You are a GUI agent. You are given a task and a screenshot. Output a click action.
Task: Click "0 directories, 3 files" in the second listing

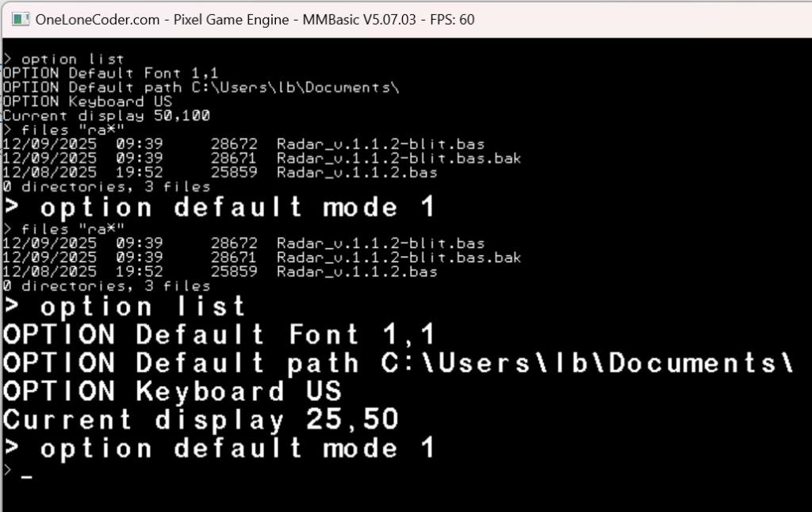(x=106, y=285)
